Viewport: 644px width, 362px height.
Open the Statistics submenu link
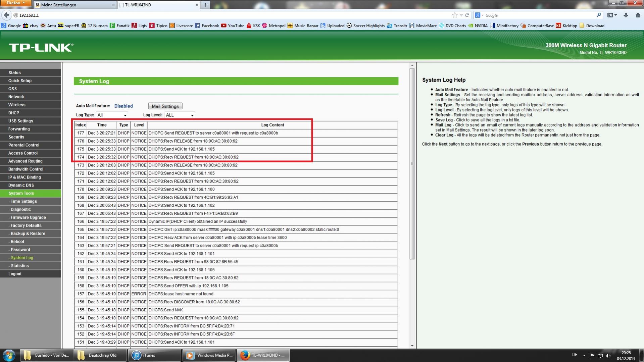pos(31,266)
